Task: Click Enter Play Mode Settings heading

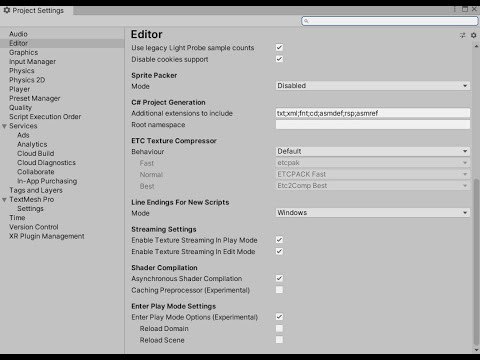Action: tap(174, 306)
